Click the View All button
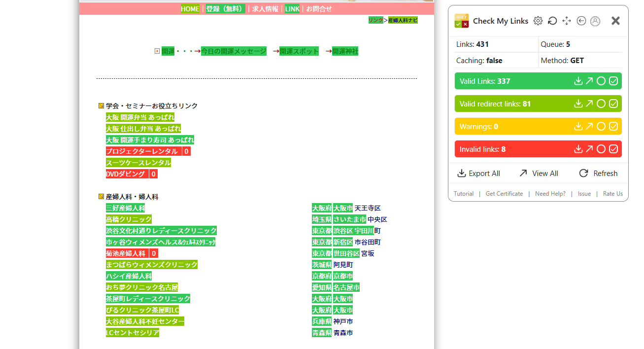Viewport: 644px width, 349px height. [539, 174]
